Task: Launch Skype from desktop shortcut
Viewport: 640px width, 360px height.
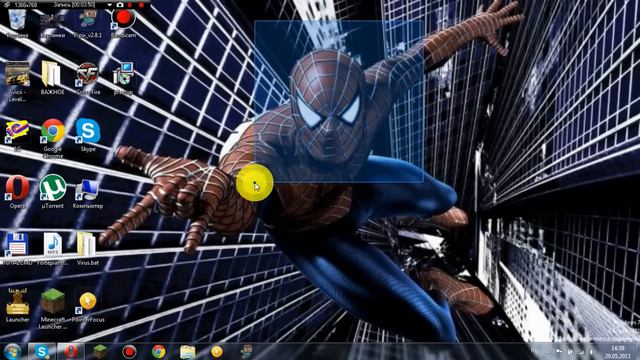Action: pyautogui.click(x=88, y=136)
